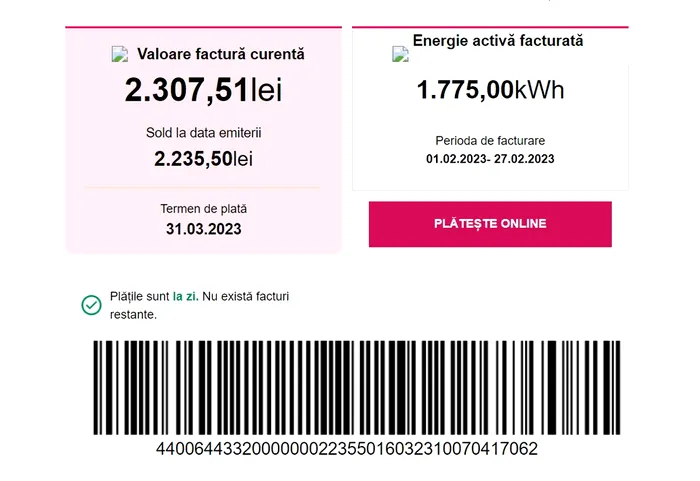Click the 1.775,00 kWh energy value
Viewport: 700px width, 481px height.
[x=490, y=89]
